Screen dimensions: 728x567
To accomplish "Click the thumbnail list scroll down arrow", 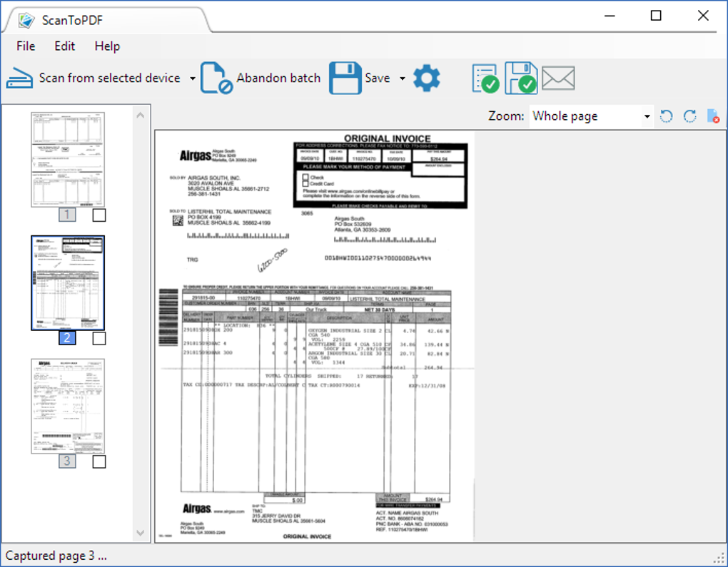I will click(x=141, y=533).
